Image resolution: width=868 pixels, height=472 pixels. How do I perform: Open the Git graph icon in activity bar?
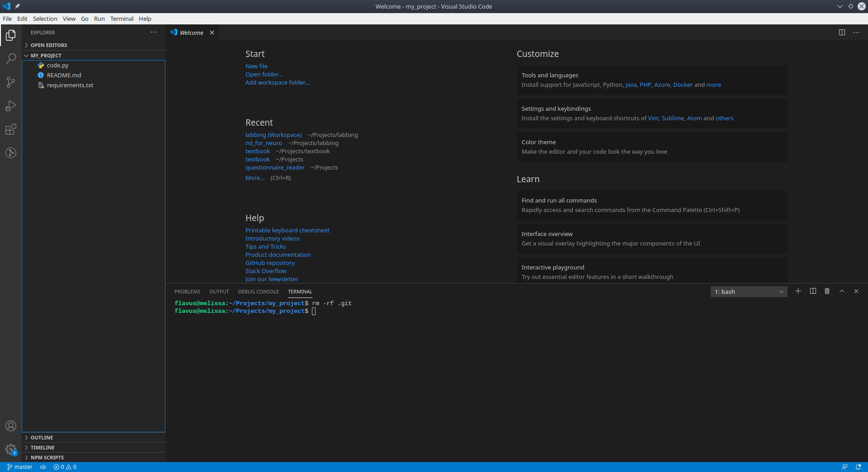click(x=11, y=153)
